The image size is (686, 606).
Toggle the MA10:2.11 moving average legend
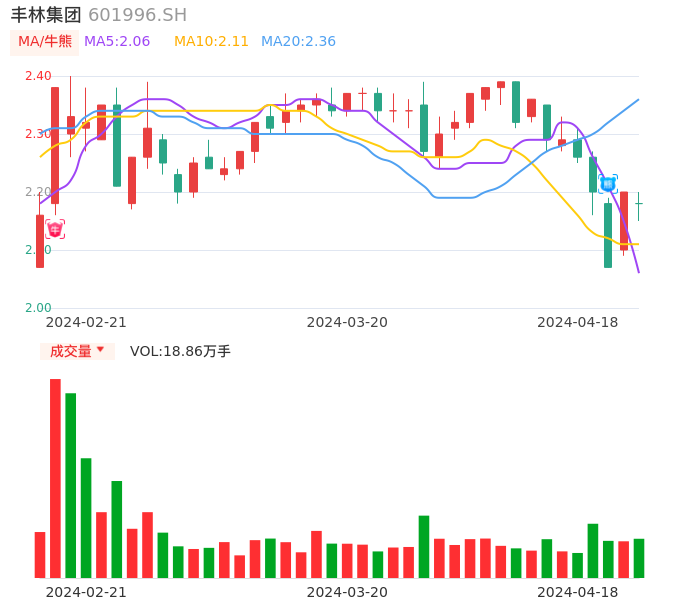(211, 42)
